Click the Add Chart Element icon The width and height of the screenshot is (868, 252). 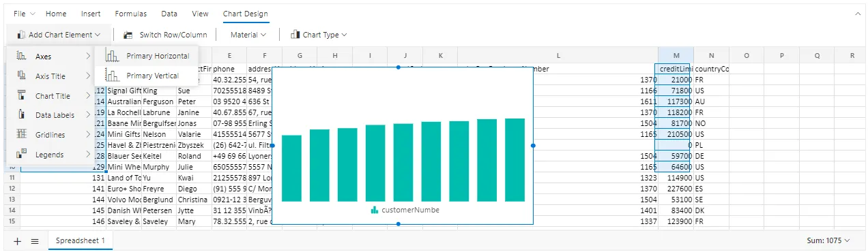(x=21, y=35)
